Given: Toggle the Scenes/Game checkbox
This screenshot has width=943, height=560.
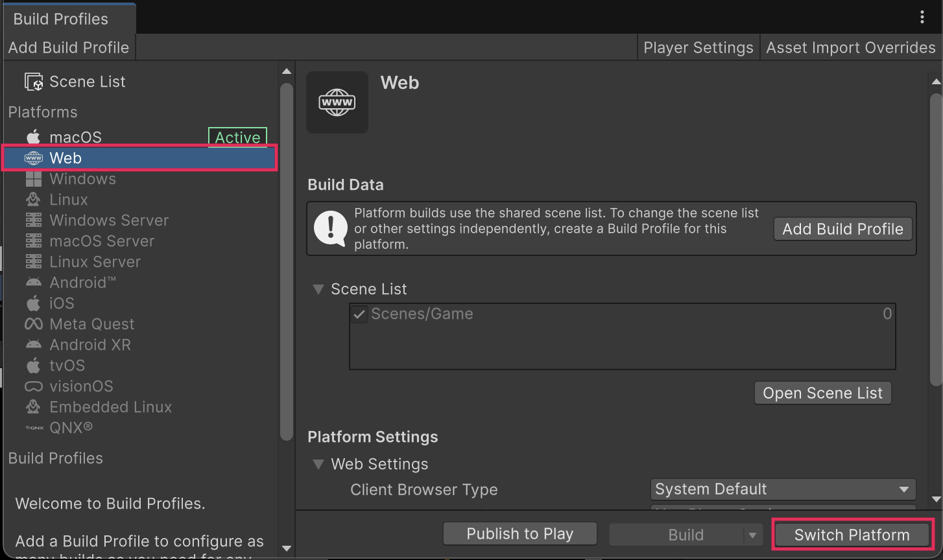Looking at the screenshot, I should (359, 314).
